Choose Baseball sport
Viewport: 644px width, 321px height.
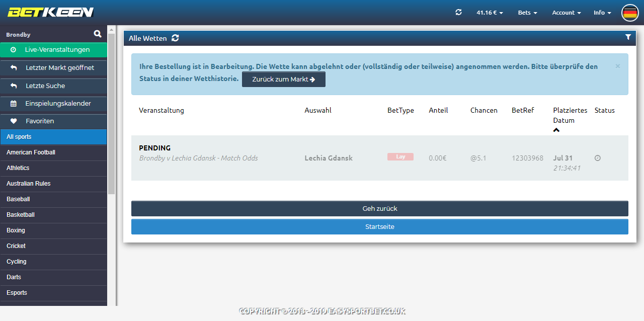(53, 199)
